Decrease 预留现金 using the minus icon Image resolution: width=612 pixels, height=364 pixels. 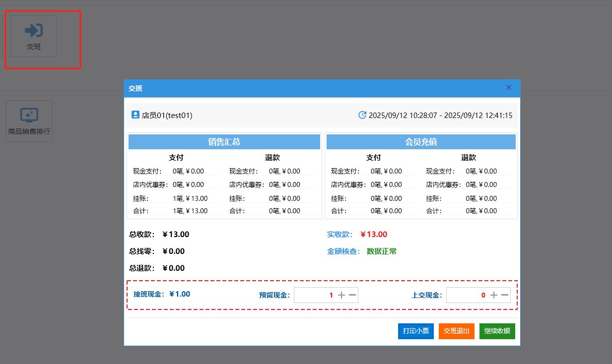click(x=352, y=295)
